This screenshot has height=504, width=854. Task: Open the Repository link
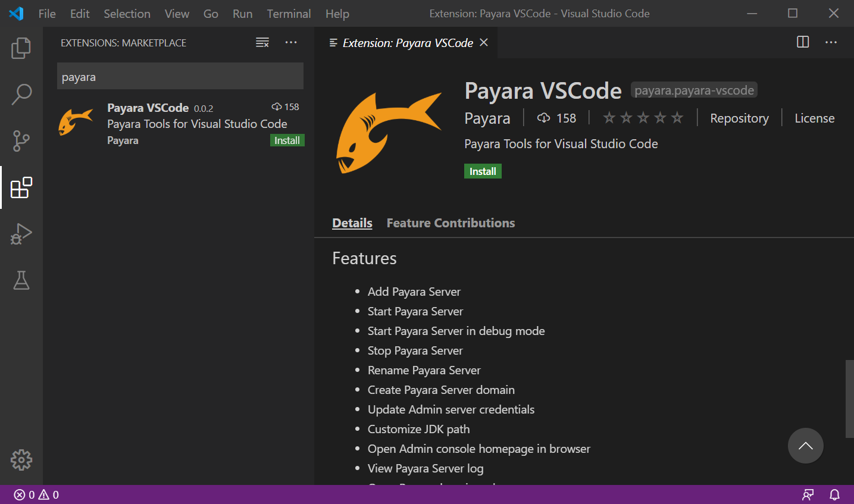coord(739,118)
